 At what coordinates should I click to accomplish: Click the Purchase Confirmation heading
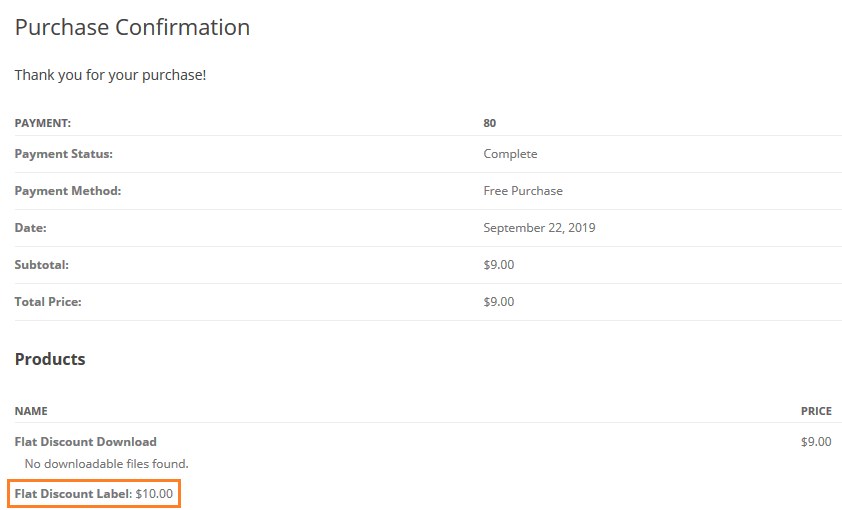pos(132,28)
